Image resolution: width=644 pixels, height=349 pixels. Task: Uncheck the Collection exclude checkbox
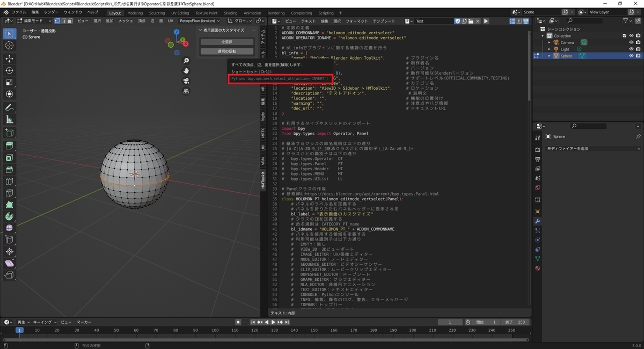point(625,36)
